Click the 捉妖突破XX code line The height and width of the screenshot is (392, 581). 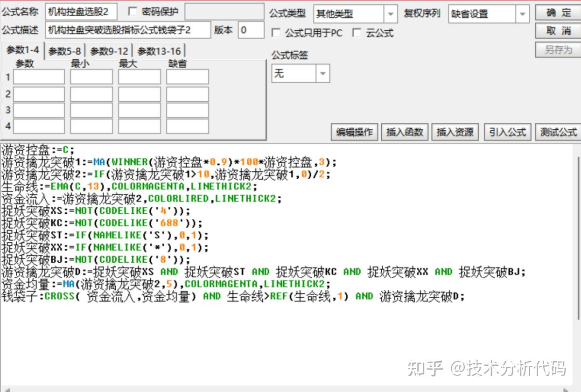pyautogui.click(x=105, y=247)
